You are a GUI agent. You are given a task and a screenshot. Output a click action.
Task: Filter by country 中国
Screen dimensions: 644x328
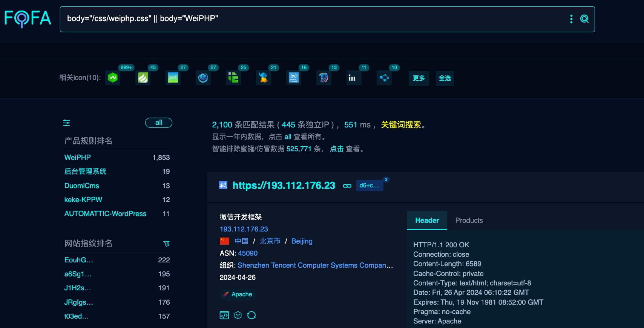point(242,241)
